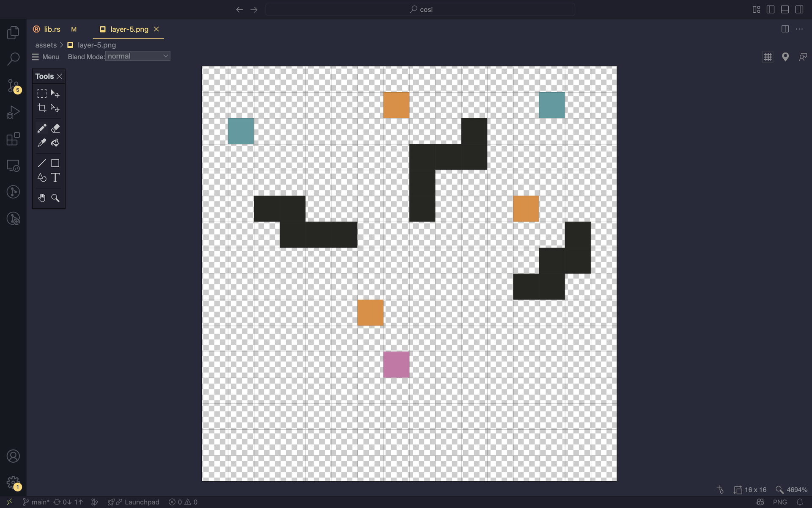
Task: Select the Line drawing tool
Action: tap(41, 163)
